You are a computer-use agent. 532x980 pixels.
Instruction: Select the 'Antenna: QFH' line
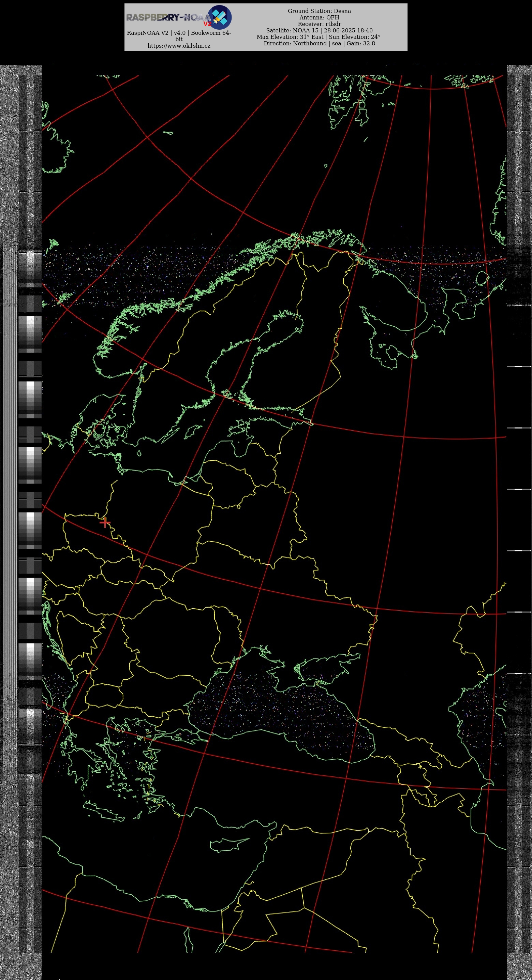coord(319,17)
